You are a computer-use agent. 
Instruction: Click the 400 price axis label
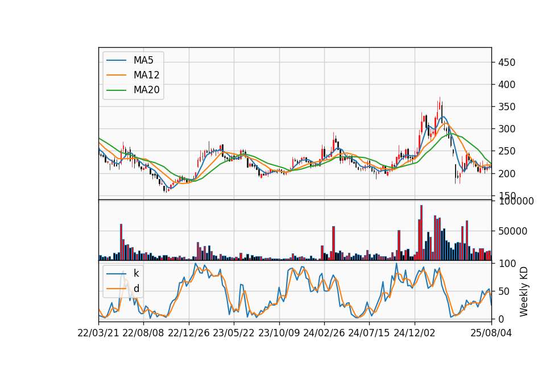tap(507, 85)
